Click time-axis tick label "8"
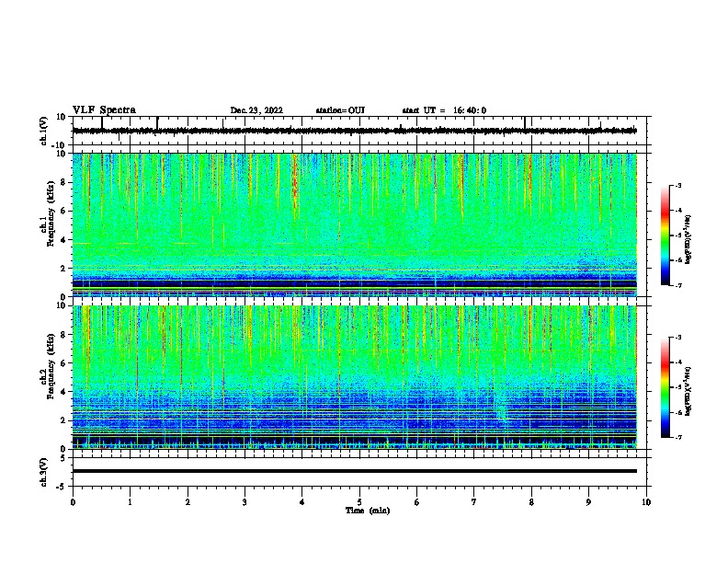The image size is (728, 563). pos(531,502)
